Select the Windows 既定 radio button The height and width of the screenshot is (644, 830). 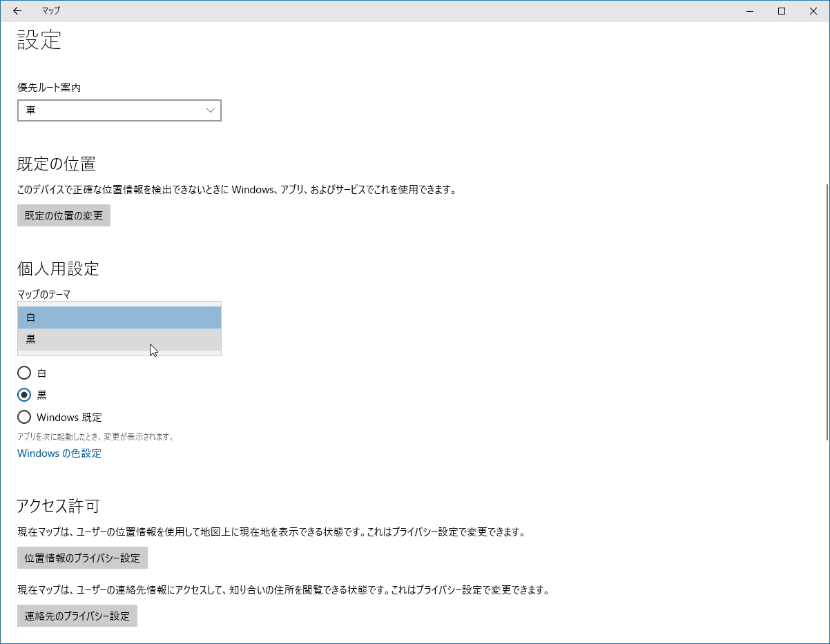(24, 416)
